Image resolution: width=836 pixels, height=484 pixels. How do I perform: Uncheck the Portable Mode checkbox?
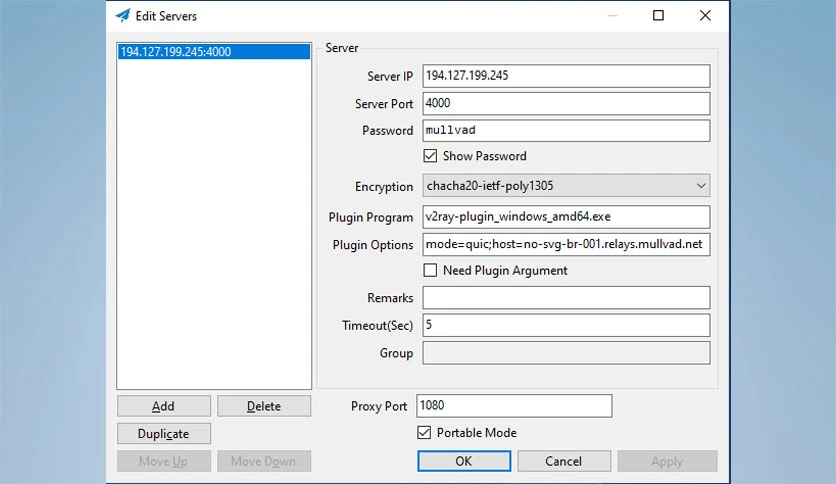(x=424, y=432)
